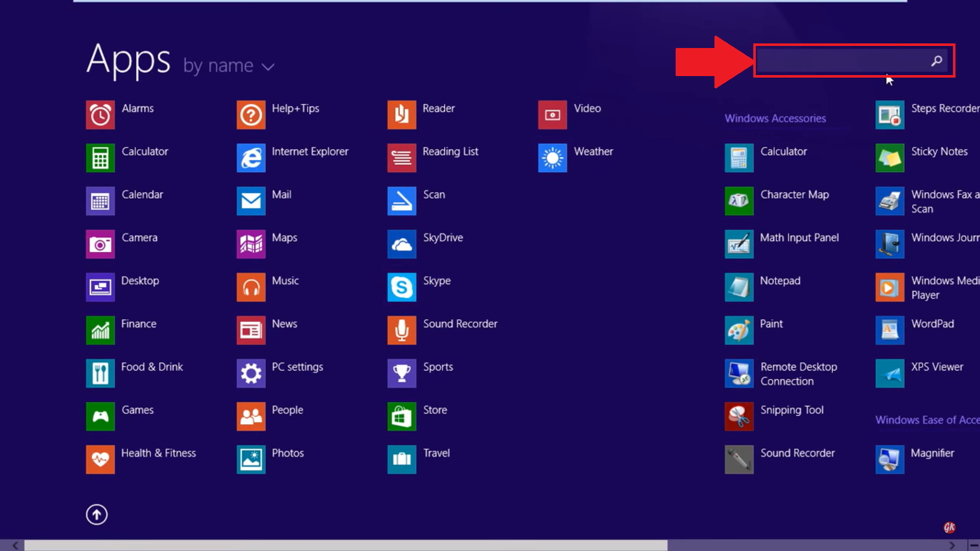Screen dimensions: 980x551
Task: Open Windows Fax and Scan icon
Action: [890, 201]
